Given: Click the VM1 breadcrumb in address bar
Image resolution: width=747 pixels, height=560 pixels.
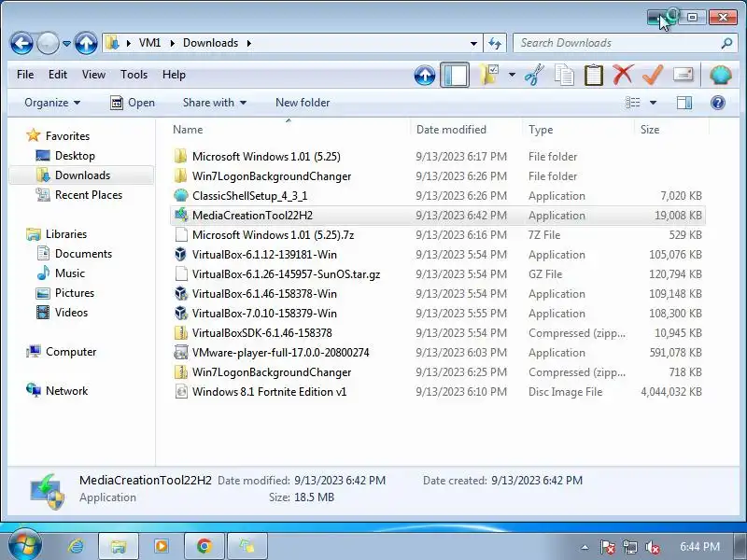Looking at the screenshot, I should [149, 43].
